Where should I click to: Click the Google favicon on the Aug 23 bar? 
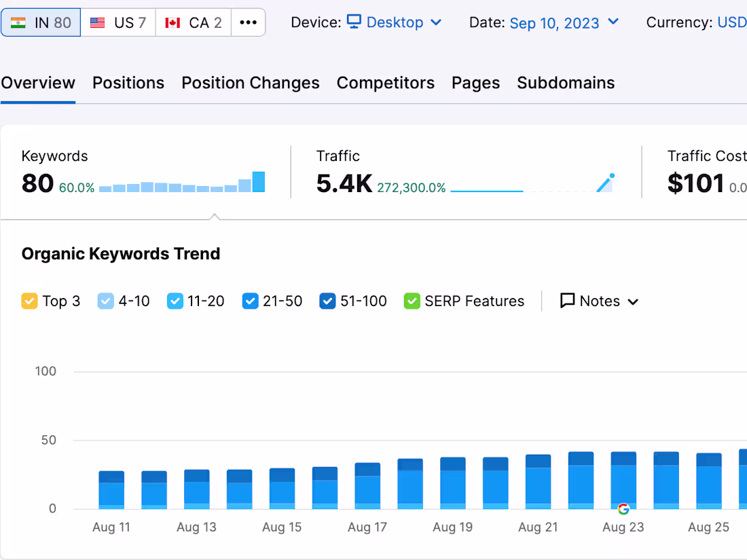click(x=623, y=508)
